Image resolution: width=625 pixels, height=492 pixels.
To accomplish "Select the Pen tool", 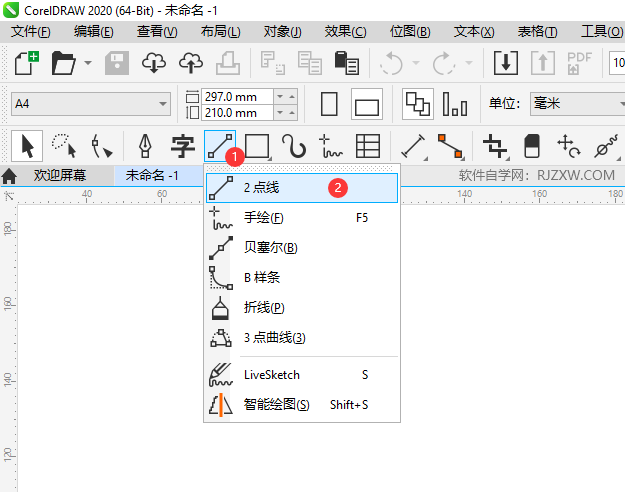I will (x=145, y=146).
